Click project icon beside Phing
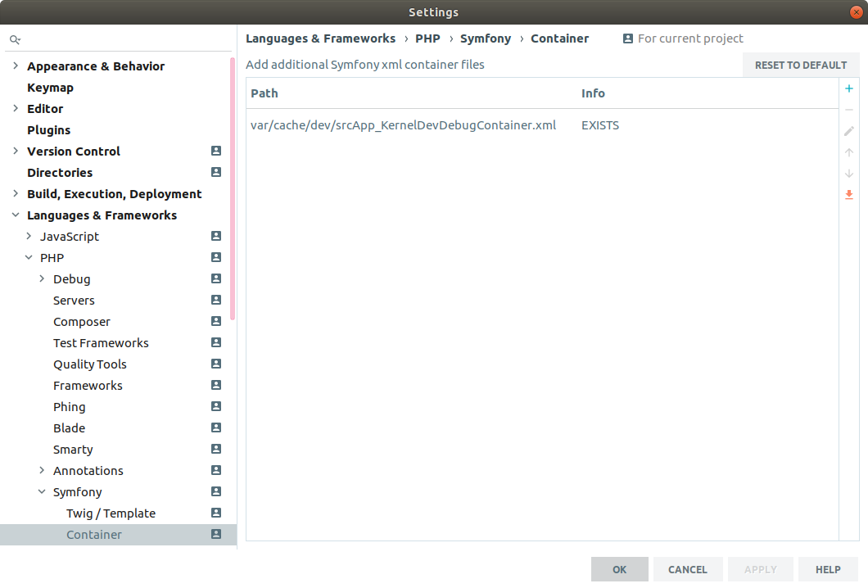The image size is (868, 588). point(216,406)
